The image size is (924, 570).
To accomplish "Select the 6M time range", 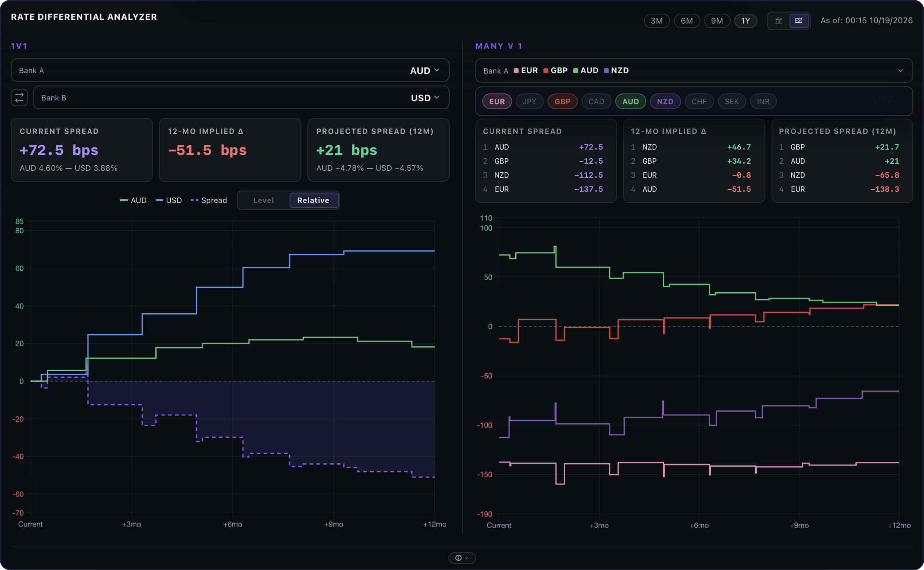I will point(687,21).
